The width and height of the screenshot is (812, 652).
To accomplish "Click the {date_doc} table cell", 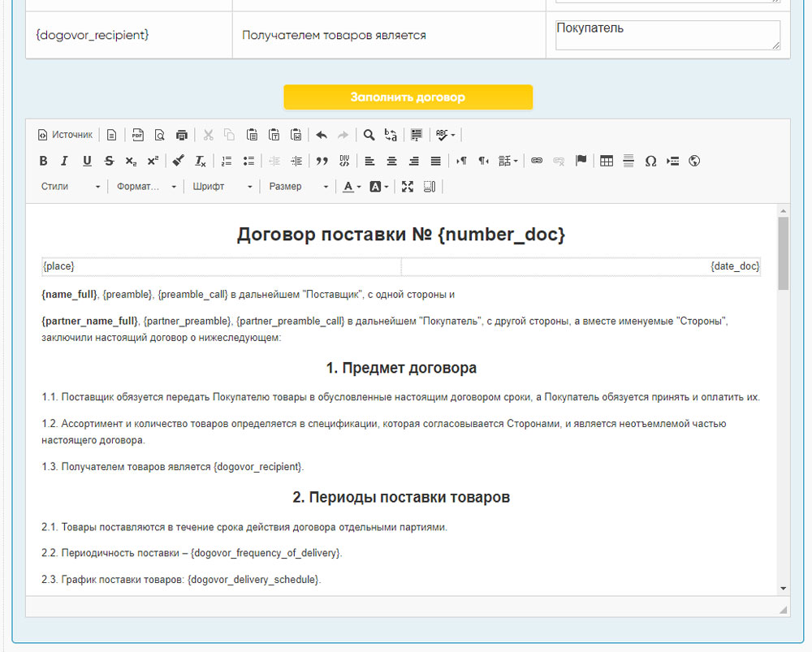I will [581, 266].
